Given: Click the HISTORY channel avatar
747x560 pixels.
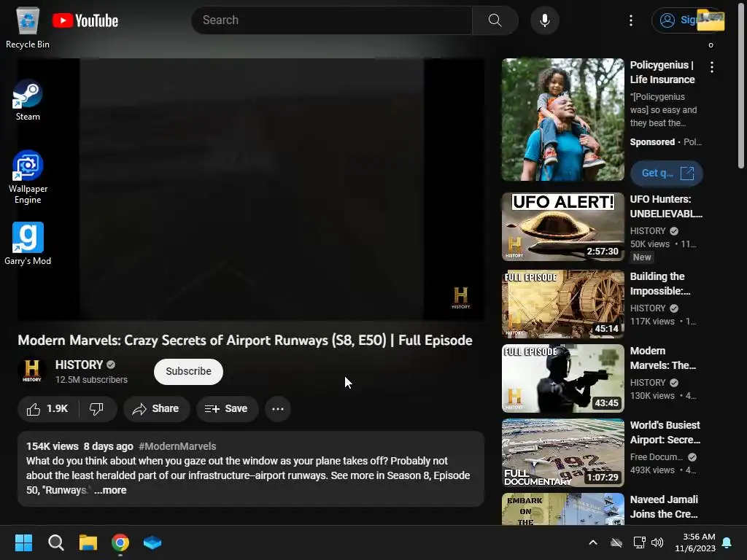Looking at the screenshot, I should point(32,371).
